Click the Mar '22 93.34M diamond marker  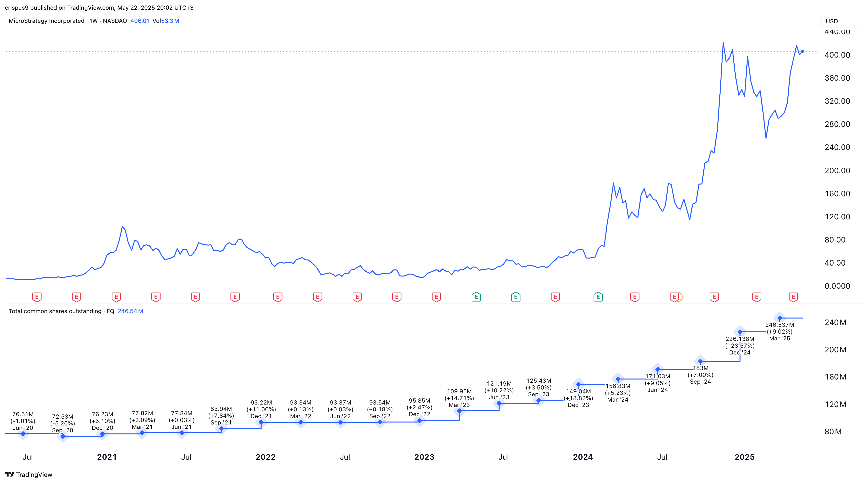click(x=301, y=422)
